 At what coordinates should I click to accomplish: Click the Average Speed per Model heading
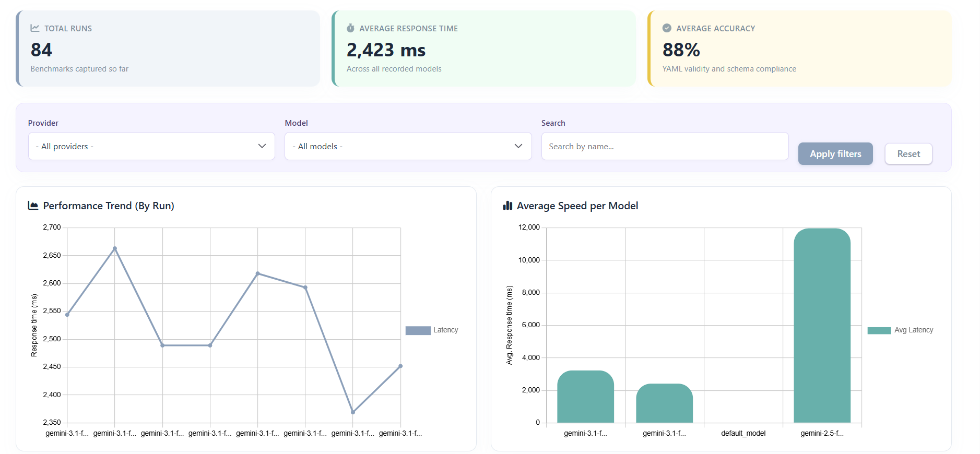coord(577,206)
